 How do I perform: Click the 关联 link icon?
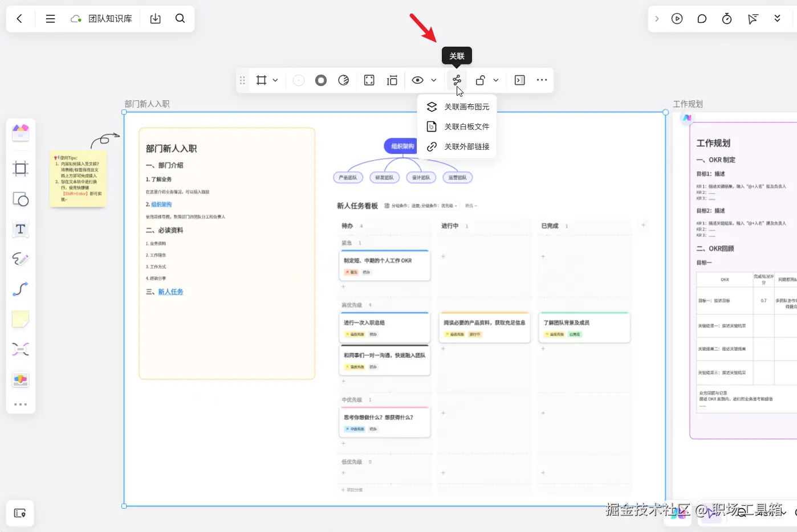pyautogui.click(x=457, y=80)
